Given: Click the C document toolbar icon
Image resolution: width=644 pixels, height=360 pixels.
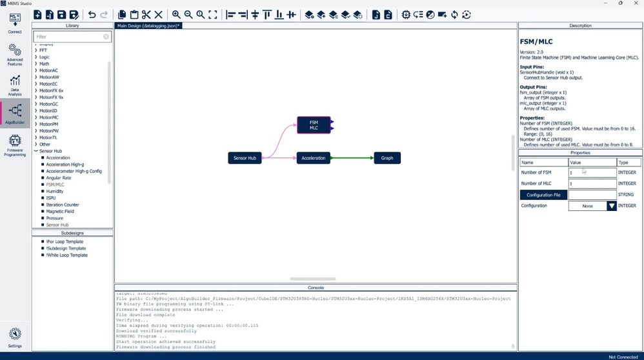Looking at the screenshot, I should click(x=388, y=15).
